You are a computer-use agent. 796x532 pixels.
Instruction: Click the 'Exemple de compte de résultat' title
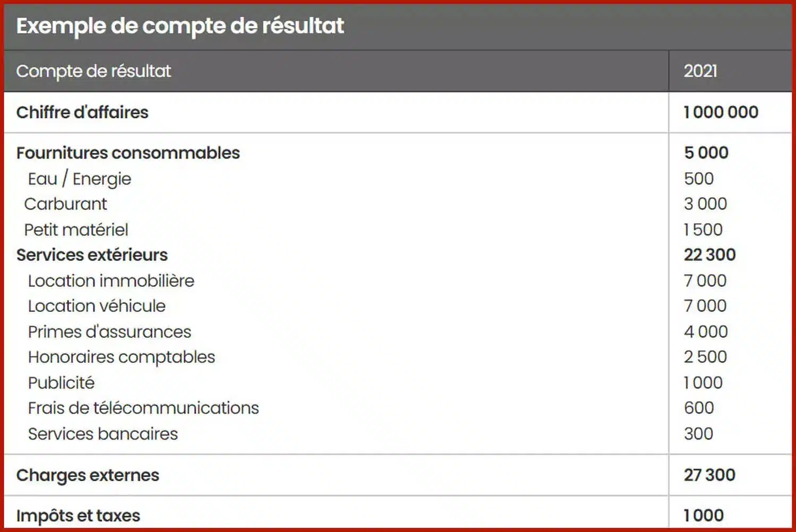click(x=180, y=26)
